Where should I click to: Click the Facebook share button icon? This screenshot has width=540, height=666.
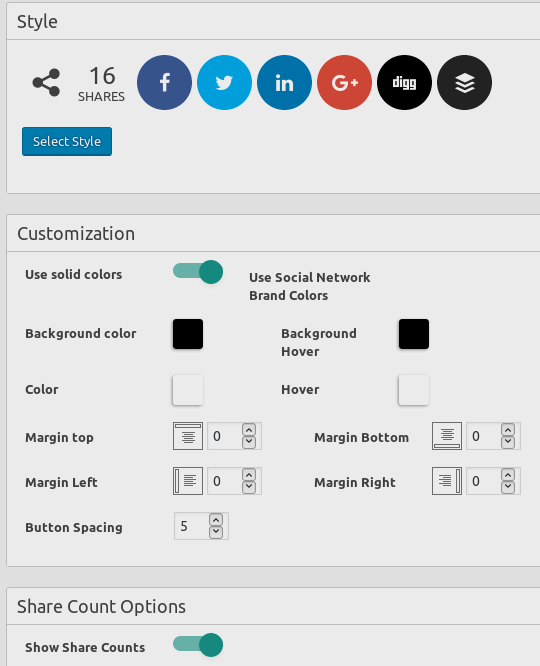pos(164,82)
